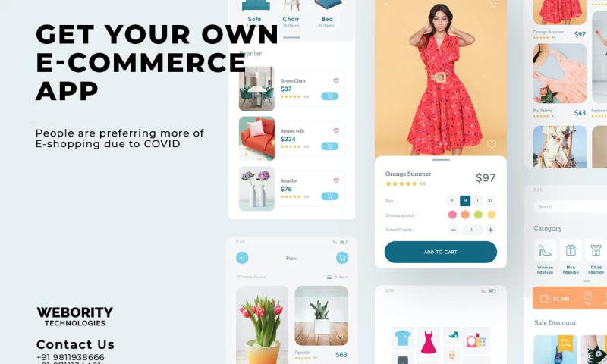The width and height of the screenshot is (607, 364).
Task: Pick the pink color swatch
Action: point(452,215)
